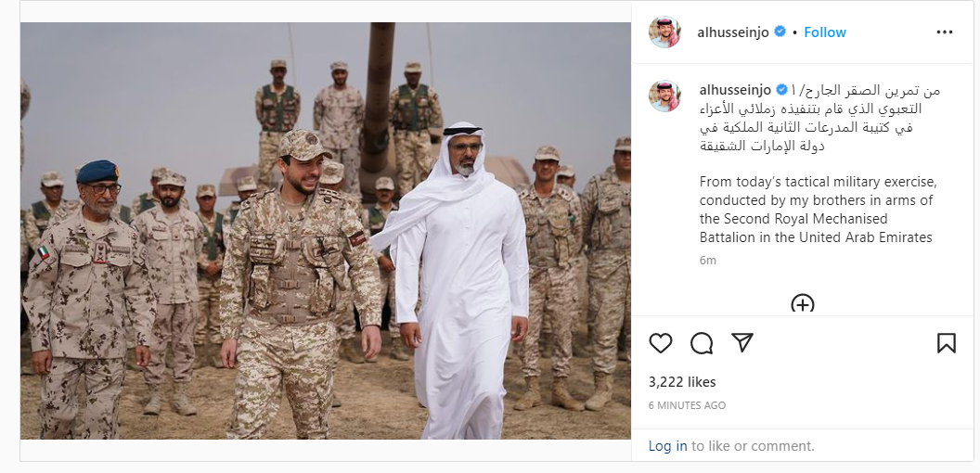Viewport: 980px width, 473px height.
Task: Click caption author avatar picture
Action: [664, 96]
